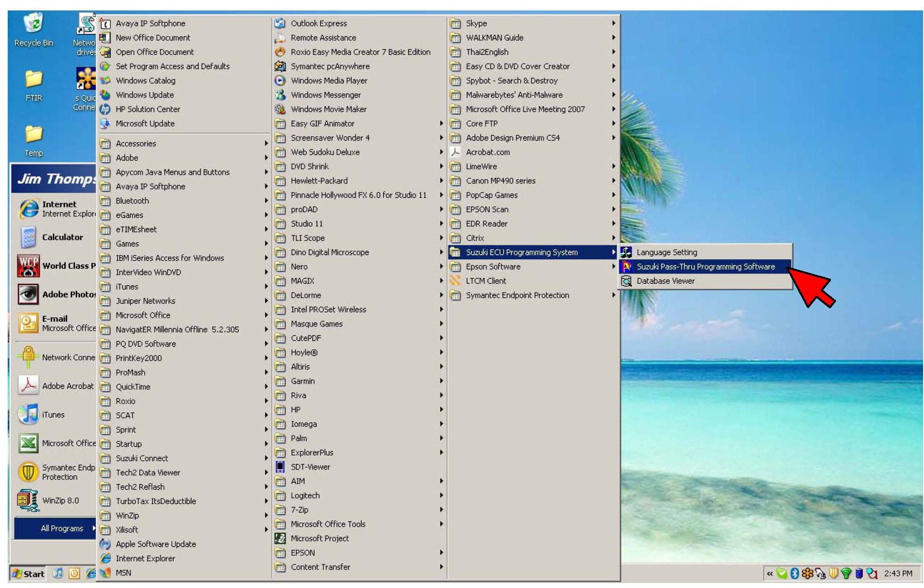Expand the Accessories submenu arrow
Viewport: 924px width, 588px height.
pyautogui.click(x=266, y=143)
